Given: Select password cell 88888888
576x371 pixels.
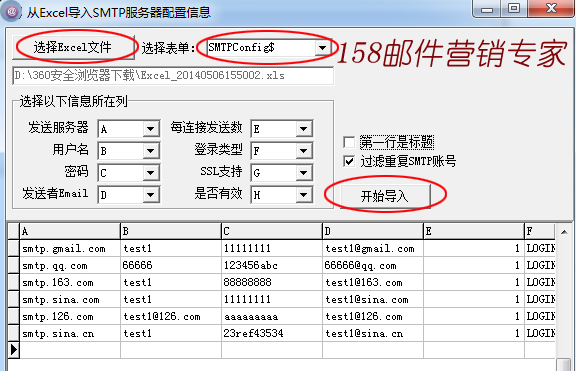Looking at the screenshot, I should 272,282.
